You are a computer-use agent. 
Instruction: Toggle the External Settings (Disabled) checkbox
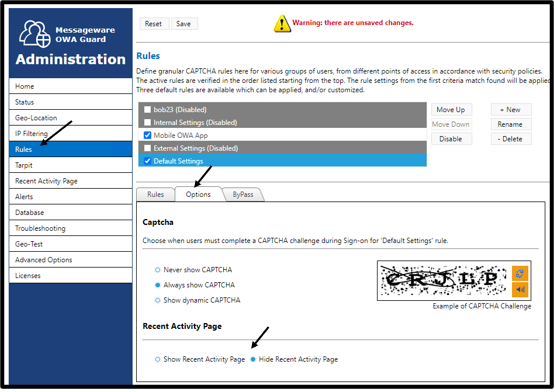click(147, 148)
